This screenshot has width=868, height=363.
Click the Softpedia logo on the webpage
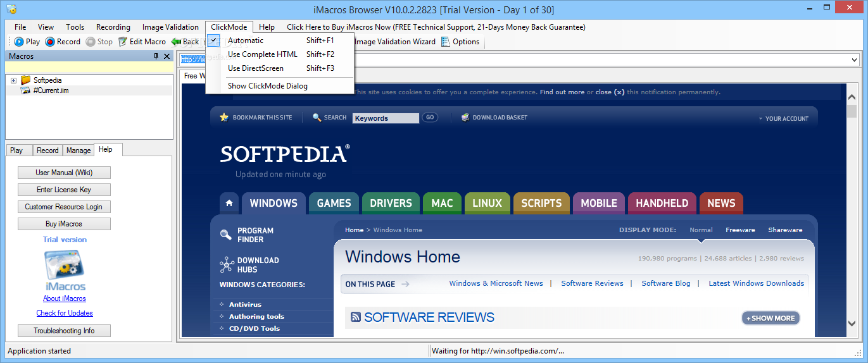click(284, 154)
